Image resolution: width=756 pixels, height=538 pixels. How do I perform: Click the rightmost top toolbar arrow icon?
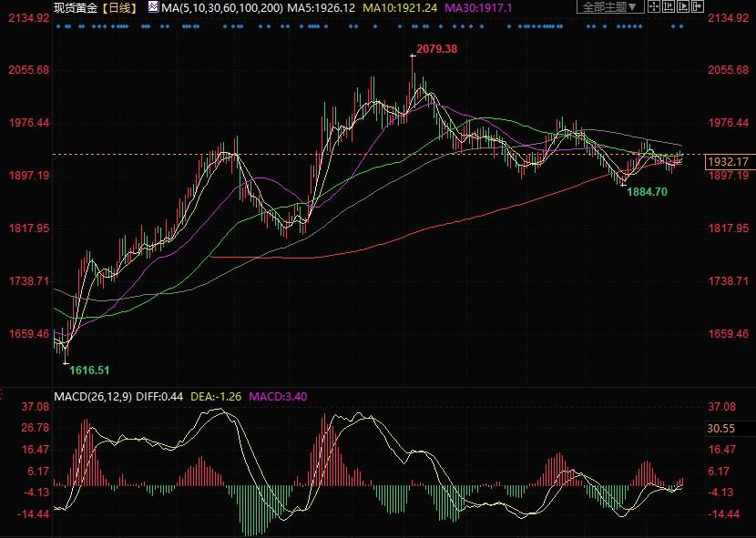coord(700,6)
